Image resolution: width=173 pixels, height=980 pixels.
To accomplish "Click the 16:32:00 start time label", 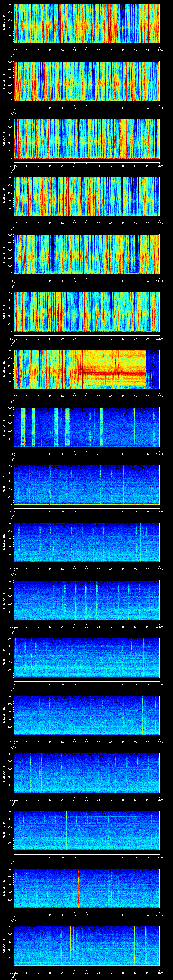I will 13,972.
